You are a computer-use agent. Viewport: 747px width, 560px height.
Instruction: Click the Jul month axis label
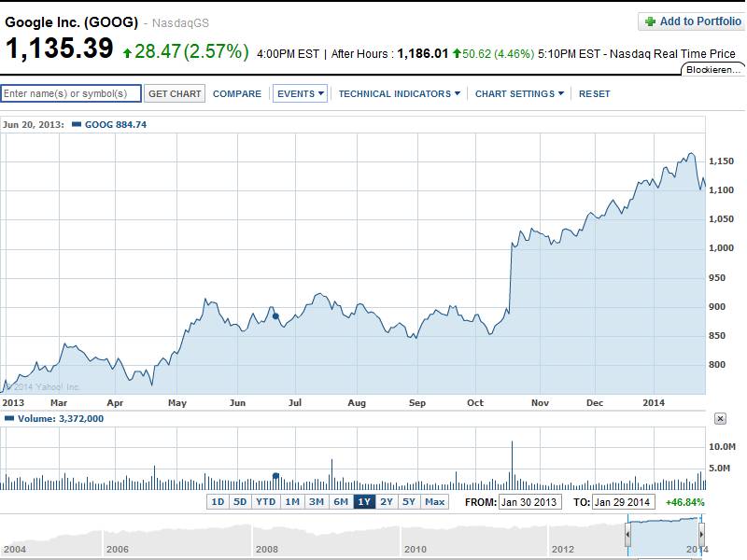coord(295,403)
